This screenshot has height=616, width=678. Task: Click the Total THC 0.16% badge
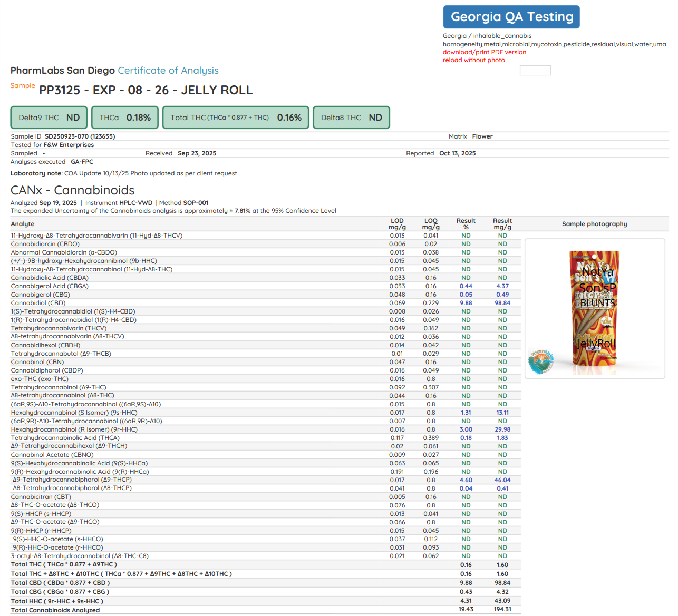[x=236, y=118]
